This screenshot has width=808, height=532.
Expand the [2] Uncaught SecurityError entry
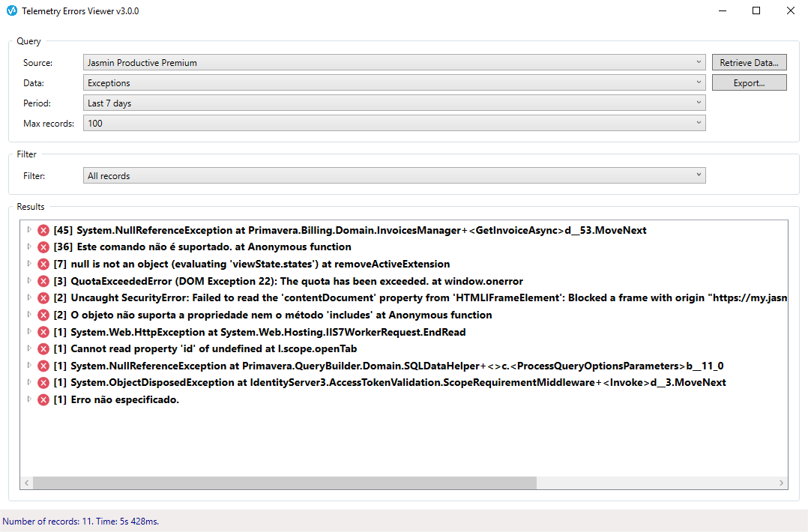click(29, 297)
